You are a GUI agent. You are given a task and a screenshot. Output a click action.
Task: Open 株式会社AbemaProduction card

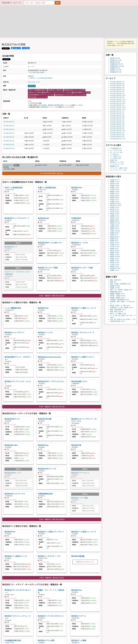click(x=49, y=357)
